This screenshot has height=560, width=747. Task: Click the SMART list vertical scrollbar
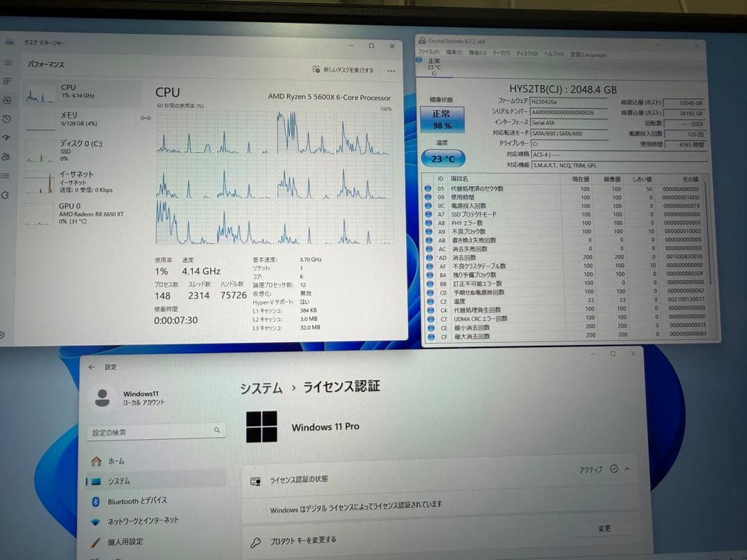click(710, 234)
